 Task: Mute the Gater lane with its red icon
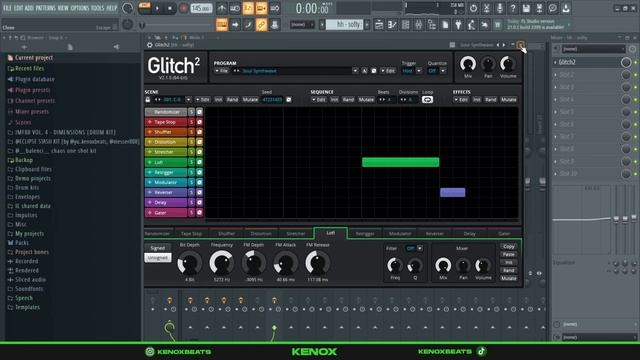(199, 212)
